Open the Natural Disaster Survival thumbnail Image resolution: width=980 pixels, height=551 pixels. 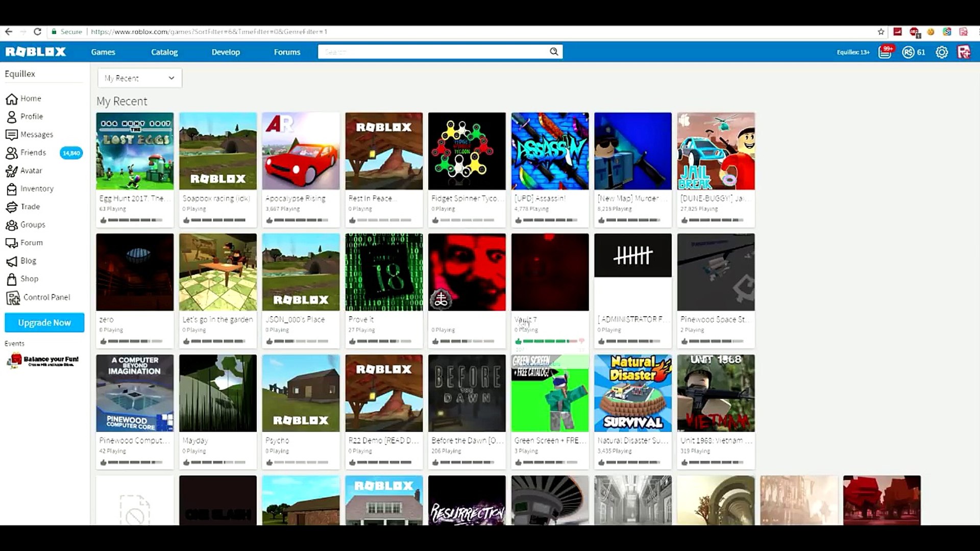point(632,393)
